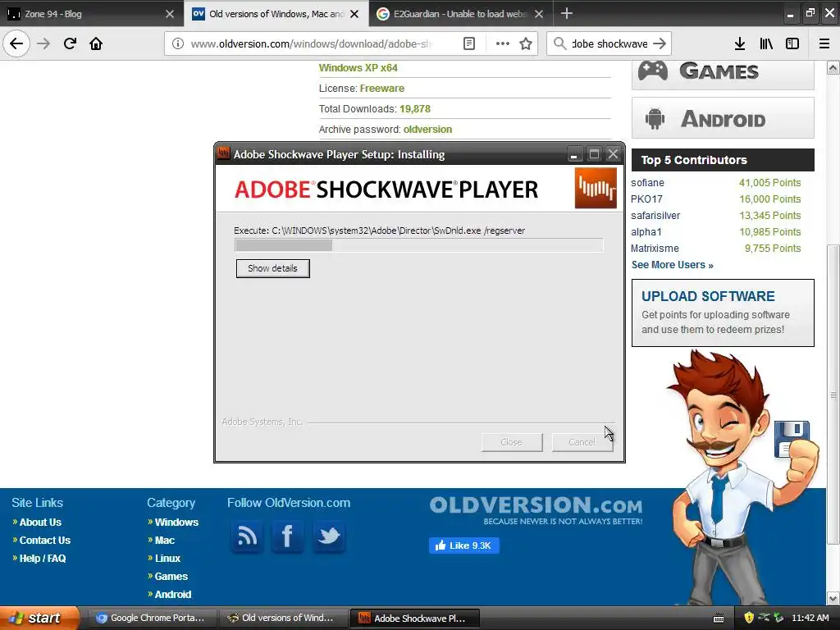840x630 pixels.
Task: Click the Shockwave logo icon in installer
Action: (596, 188)
